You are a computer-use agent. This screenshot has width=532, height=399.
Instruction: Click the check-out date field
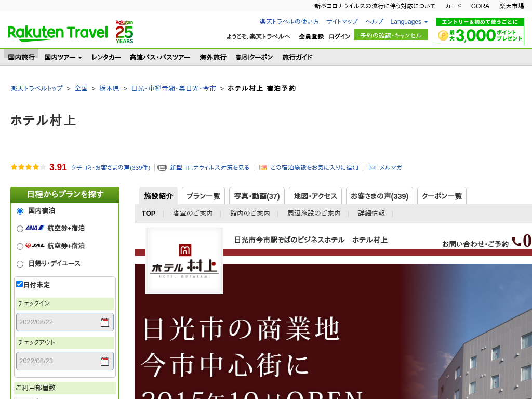[65, 361]
